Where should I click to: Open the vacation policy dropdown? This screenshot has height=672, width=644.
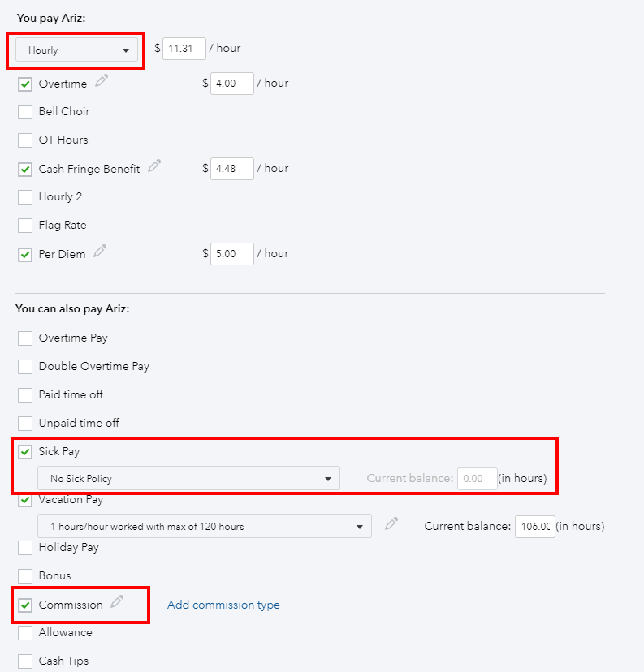(205, 527)
